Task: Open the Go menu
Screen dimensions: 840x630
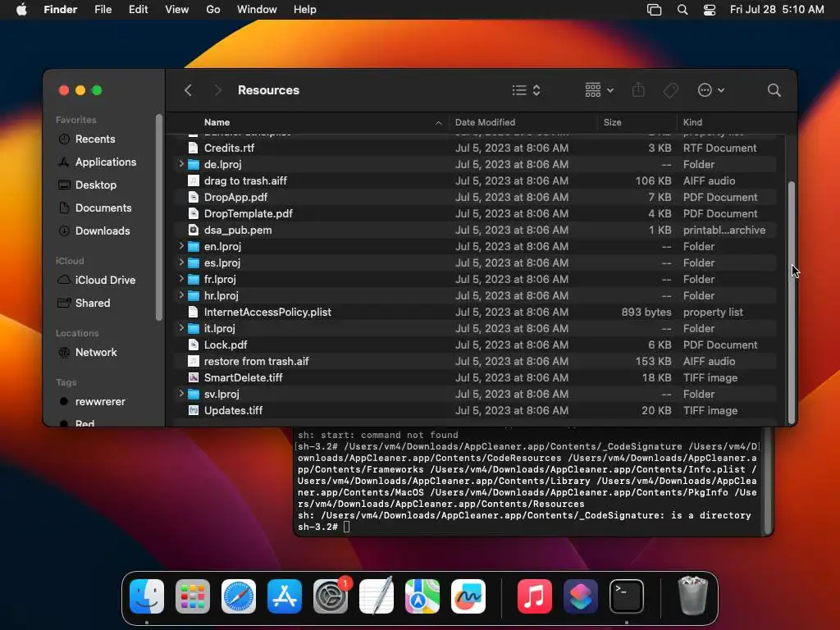Action: point(213,10)
